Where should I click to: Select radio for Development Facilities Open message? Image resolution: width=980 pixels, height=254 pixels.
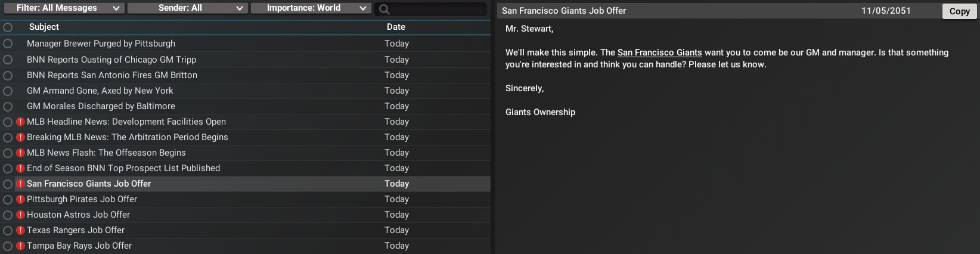click(x=8, y=122)
